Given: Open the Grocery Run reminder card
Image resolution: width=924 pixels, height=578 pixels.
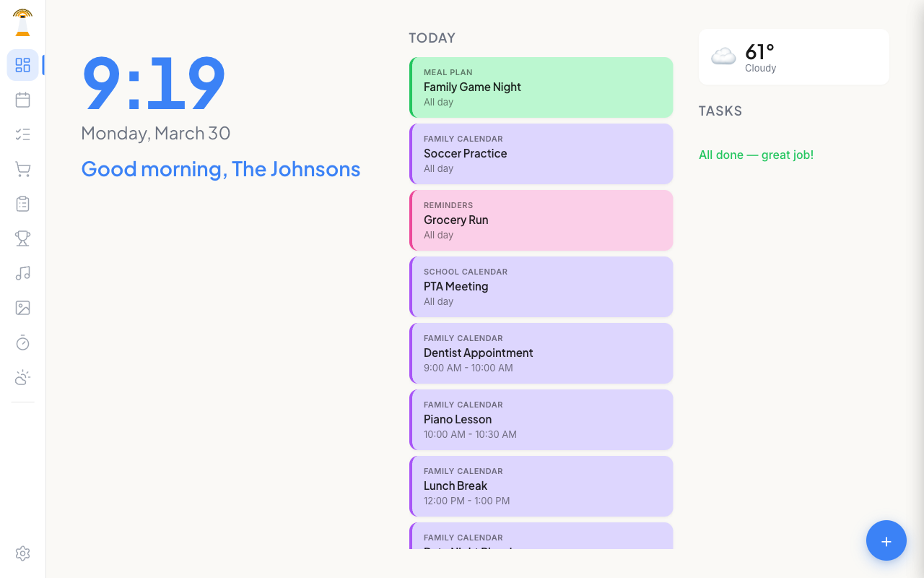Looking at the screenshot, I should coord(541,220).
